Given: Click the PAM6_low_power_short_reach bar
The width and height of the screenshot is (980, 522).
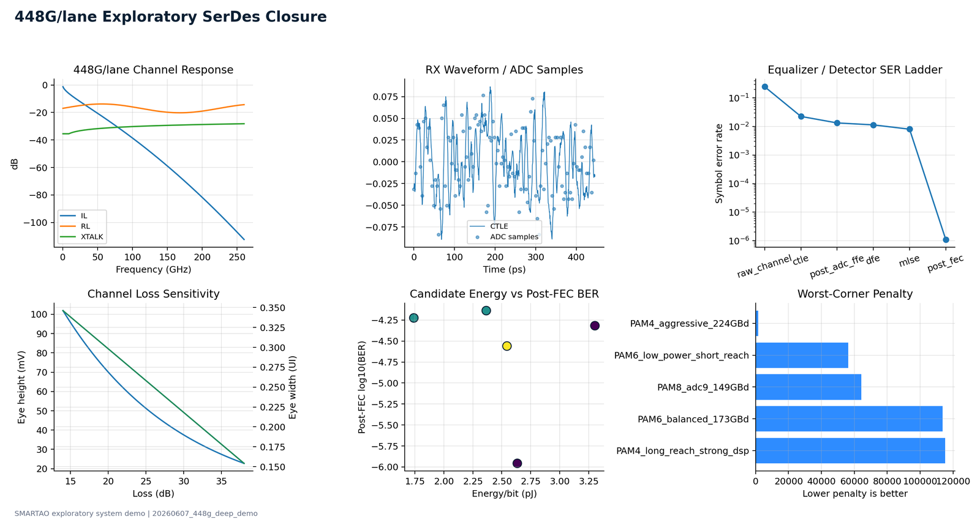Looking at the screenshot, I should 802,356.
